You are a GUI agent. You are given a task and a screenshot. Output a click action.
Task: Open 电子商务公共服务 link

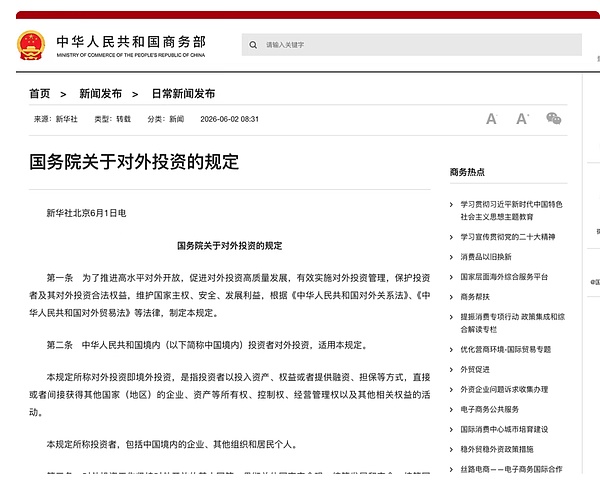(x=489, y=409)
